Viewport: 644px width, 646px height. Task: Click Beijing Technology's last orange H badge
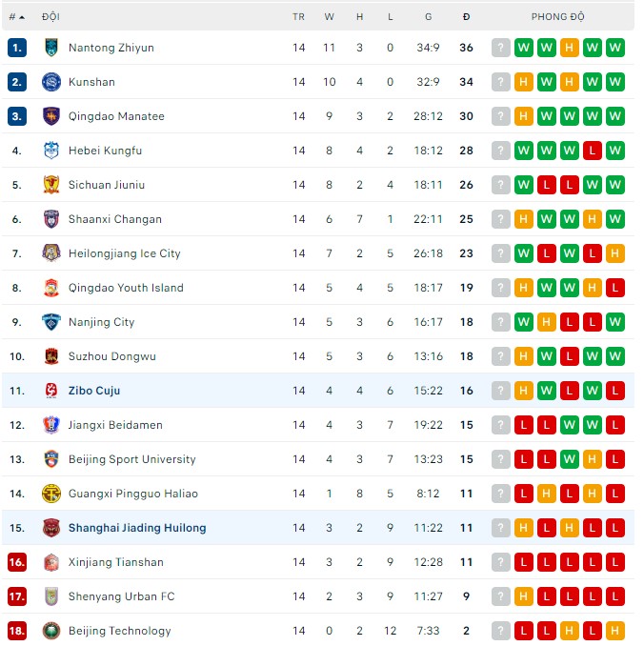click(x=615, y=631)
